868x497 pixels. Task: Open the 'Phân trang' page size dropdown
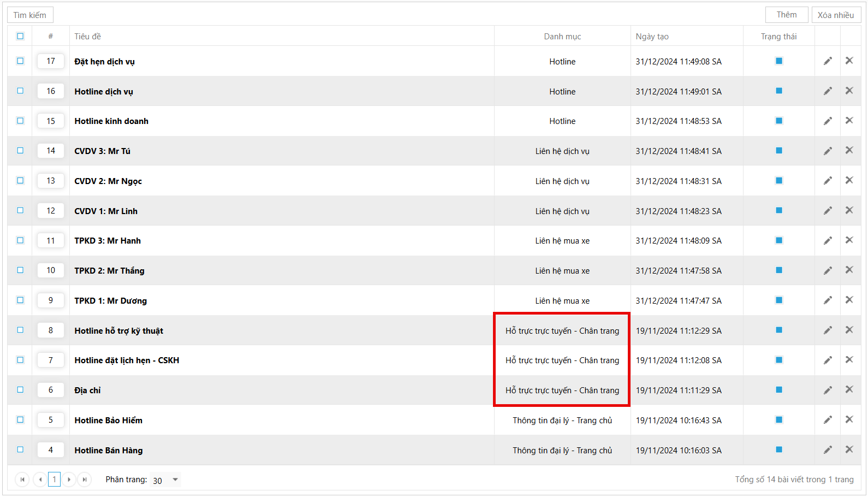pyautogui.click(x=165, y=480)
